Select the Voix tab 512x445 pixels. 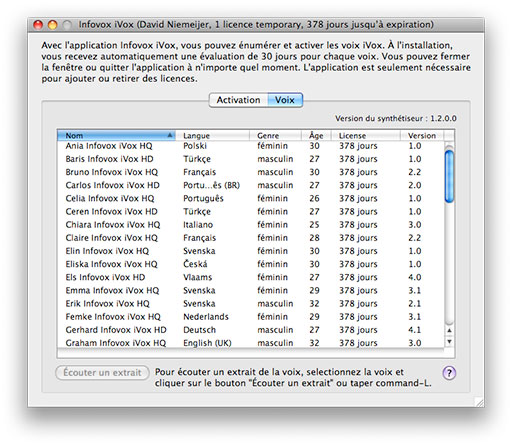[x=285, y=100]
